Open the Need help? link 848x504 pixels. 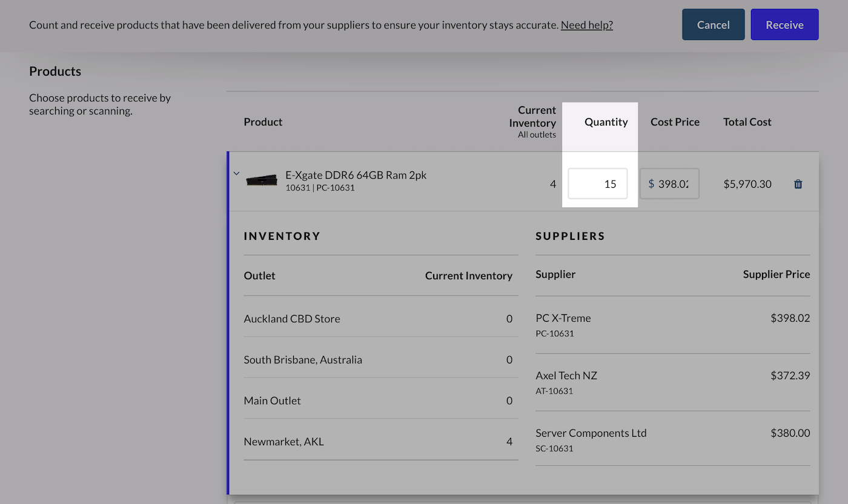586,25
